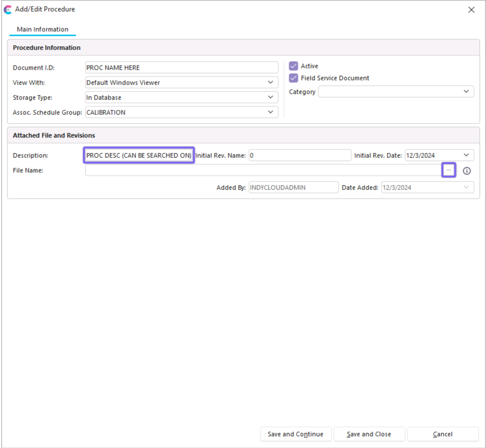This screenshot has height=448, width=486.
Task: Expand the Category dropdown
Action: click(466, 92)
